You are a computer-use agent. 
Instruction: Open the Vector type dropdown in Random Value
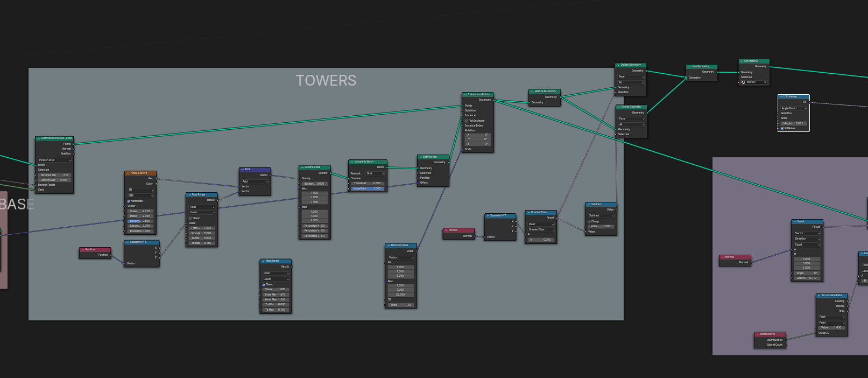[x=401, y=257]
